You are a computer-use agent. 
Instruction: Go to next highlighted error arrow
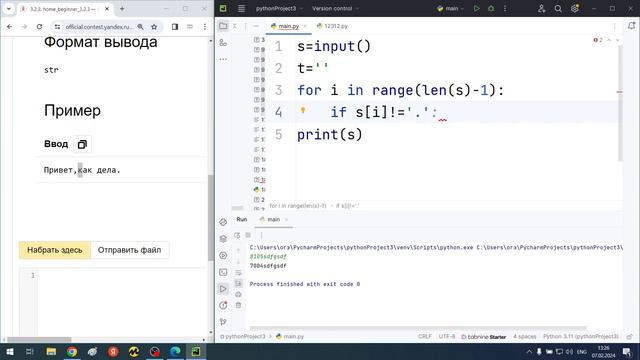(x=617, y=40)
